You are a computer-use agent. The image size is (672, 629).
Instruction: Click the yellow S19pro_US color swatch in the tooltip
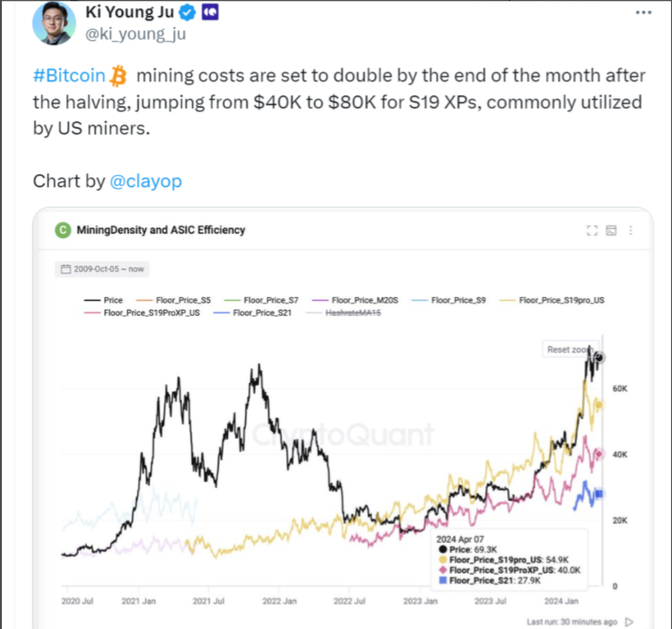(x=443, y=560)
